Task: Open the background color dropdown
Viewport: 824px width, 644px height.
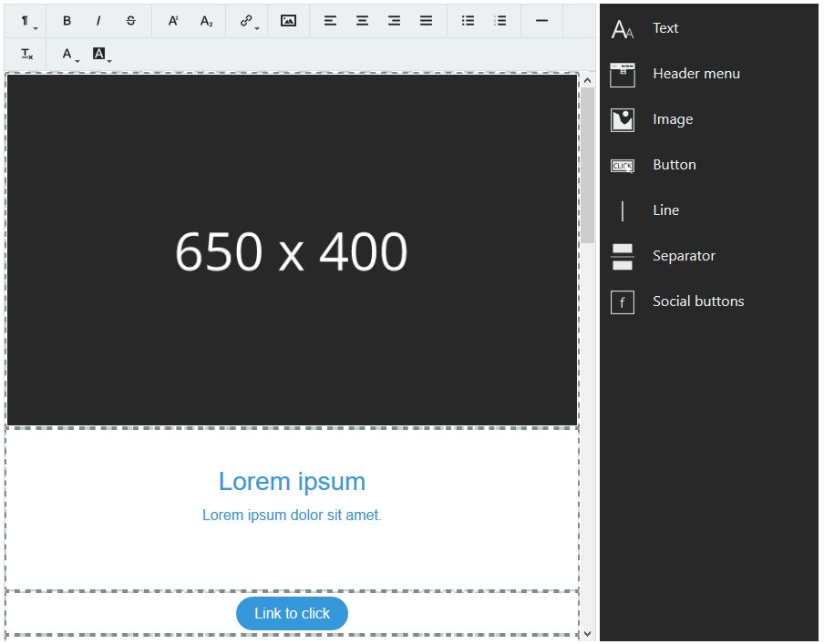Action: click(x=102, y=55)
